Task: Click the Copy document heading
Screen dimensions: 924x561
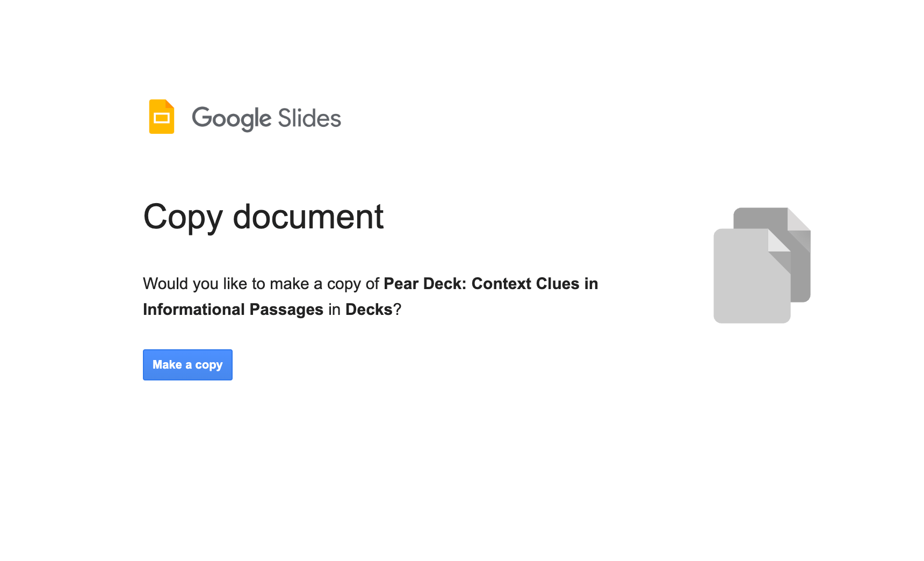Action: click(x=263, y=217)
